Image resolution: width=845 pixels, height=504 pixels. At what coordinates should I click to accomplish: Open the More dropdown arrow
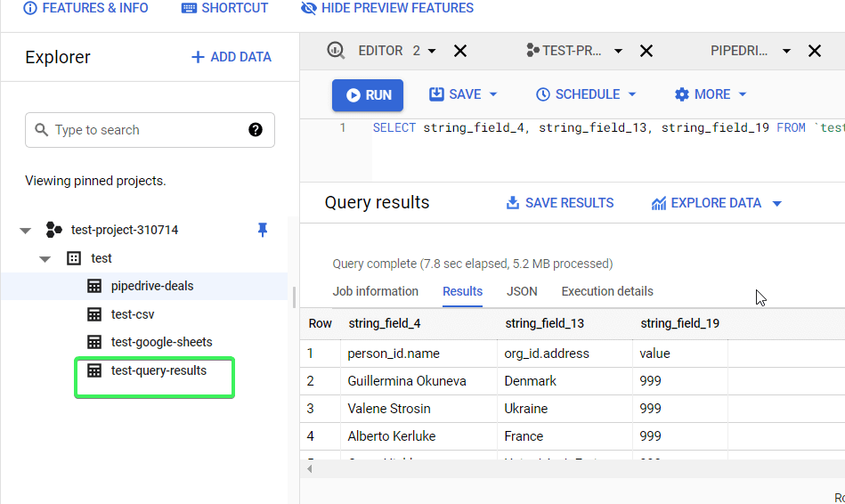pos(743,94)
